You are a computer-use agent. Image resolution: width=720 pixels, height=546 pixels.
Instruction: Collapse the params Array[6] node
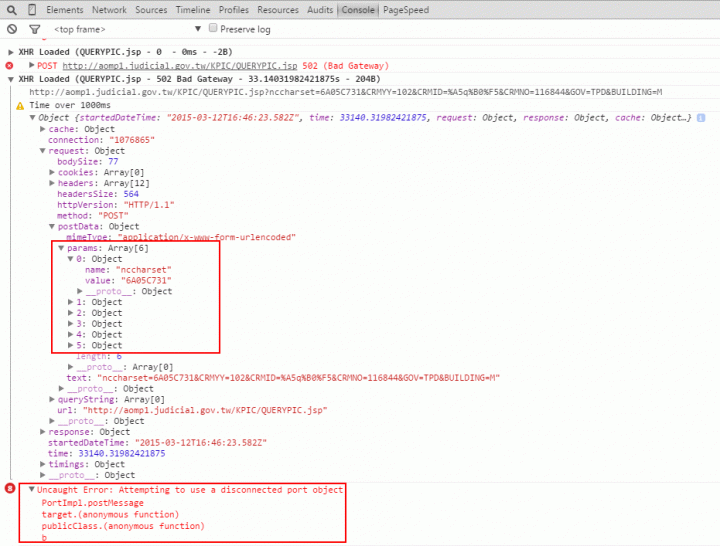tap(61, 248)
